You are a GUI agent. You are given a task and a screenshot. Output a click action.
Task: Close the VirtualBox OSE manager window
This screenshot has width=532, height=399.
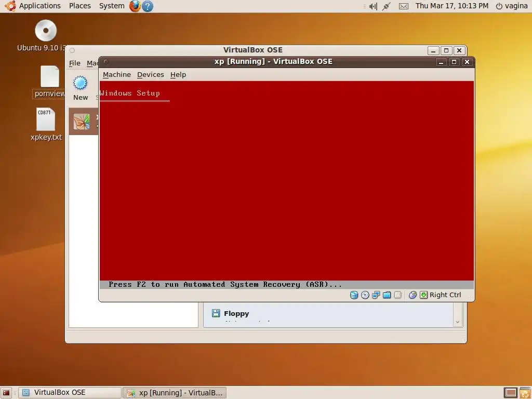[x=459, y=50]
